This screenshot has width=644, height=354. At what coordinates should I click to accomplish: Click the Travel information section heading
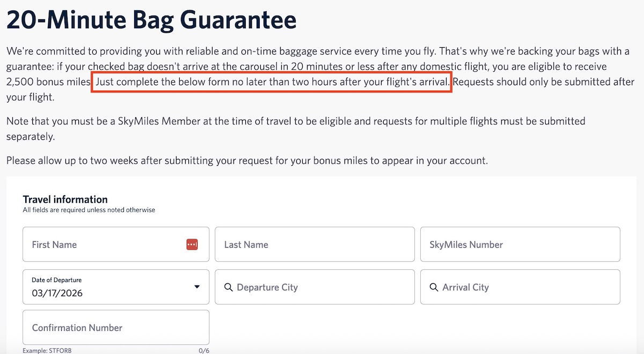[x=65, y=200]
